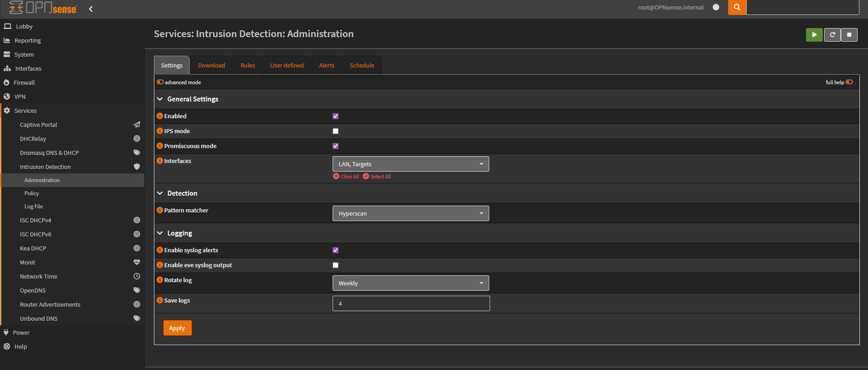Click the green start service play icon

pos(814,35)
